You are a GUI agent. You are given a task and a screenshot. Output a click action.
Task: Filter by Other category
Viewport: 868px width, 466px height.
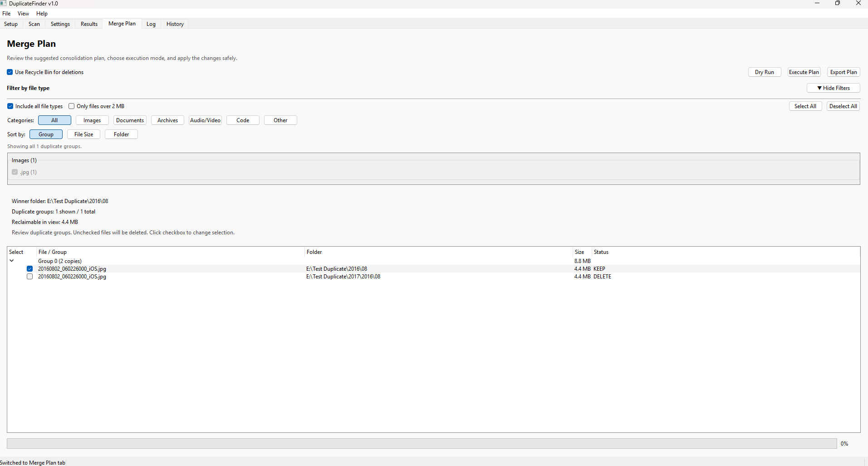[x=280, y=120]
